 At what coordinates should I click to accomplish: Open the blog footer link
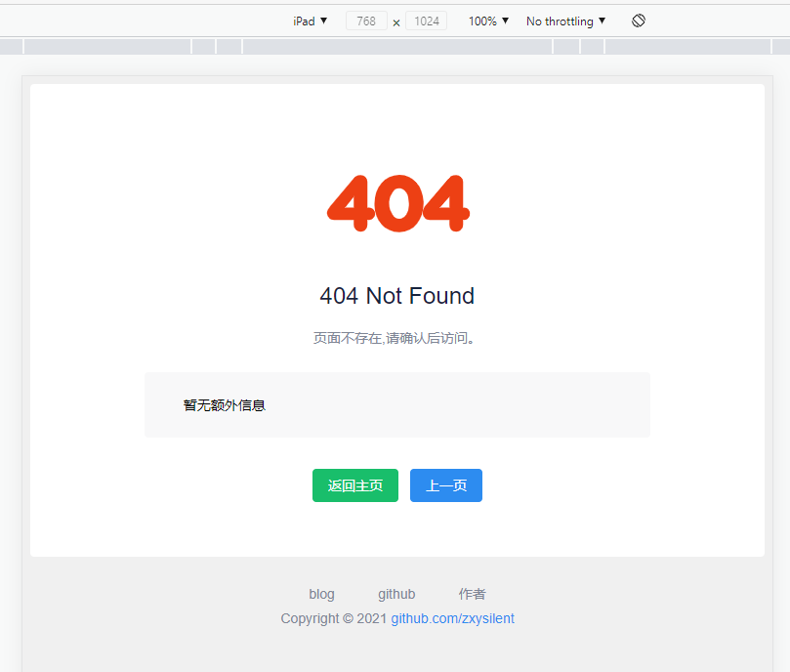(x=321, y=594)
